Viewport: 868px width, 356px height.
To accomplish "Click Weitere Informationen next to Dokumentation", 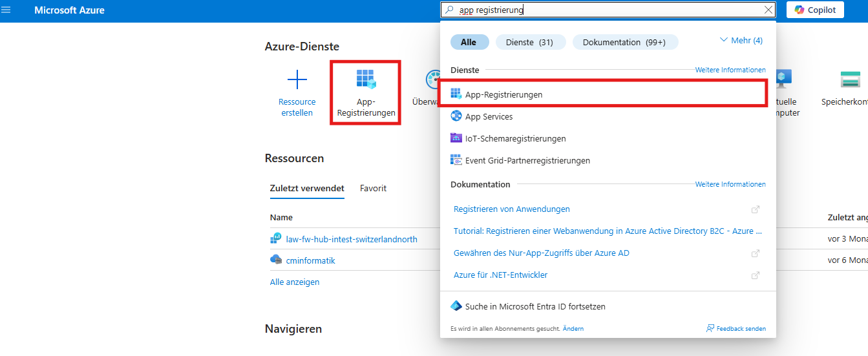I will pyautogui.click(x=730, y=184).
